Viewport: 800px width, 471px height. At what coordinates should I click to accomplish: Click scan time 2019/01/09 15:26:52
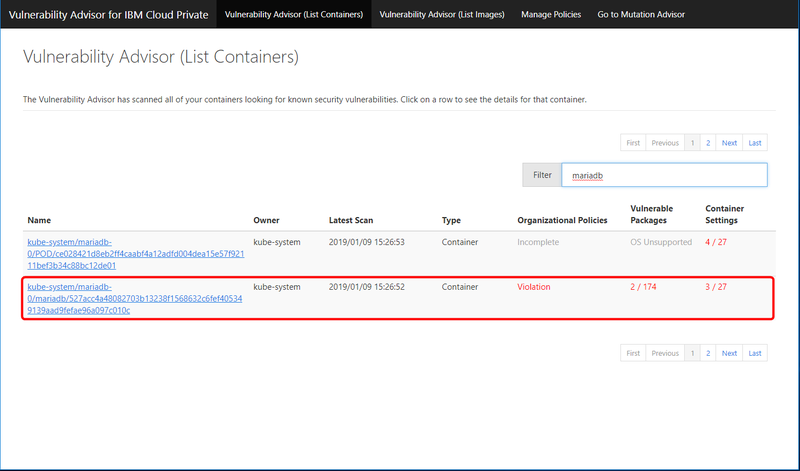coord(366,287)
